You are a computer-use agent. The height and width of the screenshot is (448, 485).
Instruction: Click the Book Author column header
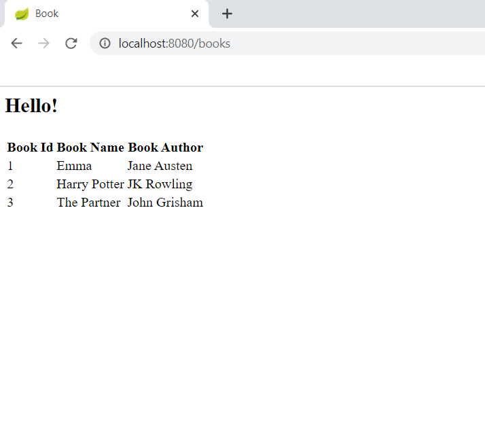point(165,148)
